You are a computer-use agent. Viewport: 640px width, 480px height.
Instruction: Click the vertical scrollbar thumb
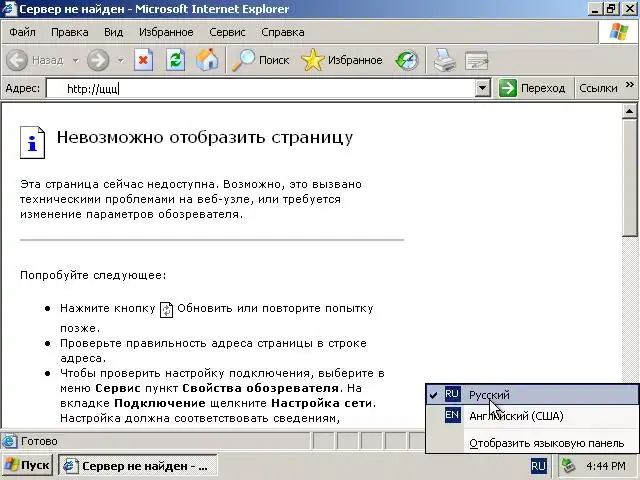click(630, 177)
